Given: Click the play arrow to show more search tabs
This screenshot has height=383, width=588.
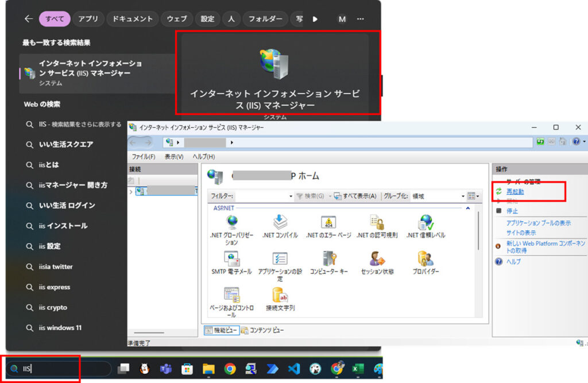Looking at the screenshot, I should click(315, 19).
